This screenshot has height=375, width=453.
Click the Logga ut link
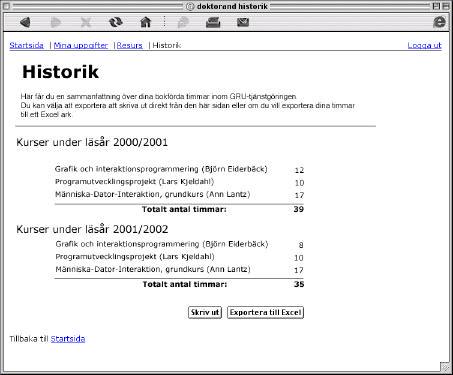click(424, 45)
